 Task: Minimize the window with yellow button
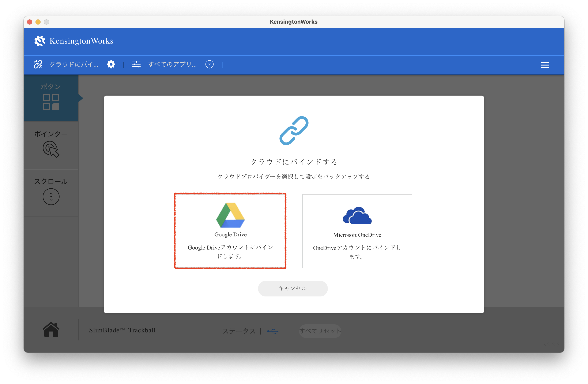tap(38, 22)
